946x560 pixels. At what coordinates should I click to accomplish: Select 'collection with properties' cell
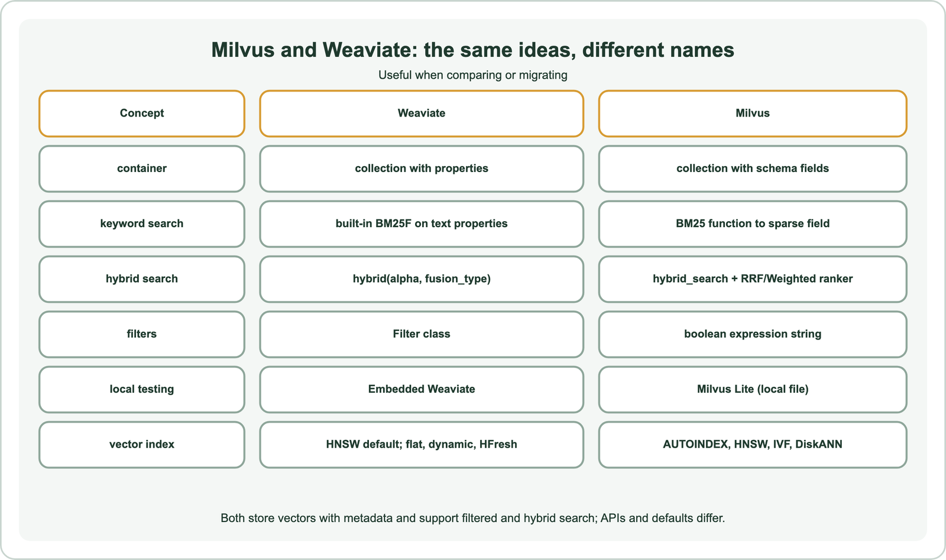[x=422, y=169]
